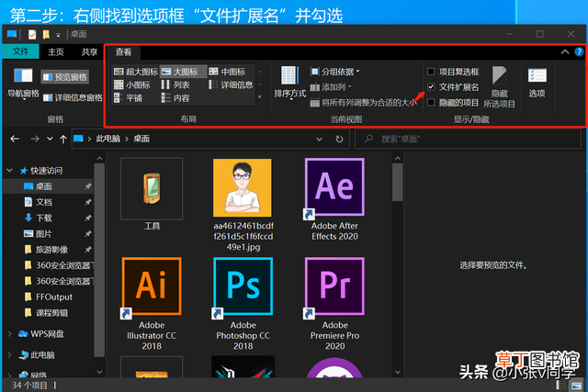The height and width of the screenshot is (392, 588).
Task: Unpin 桌面 using its pin icon
Action: [88, 186]
